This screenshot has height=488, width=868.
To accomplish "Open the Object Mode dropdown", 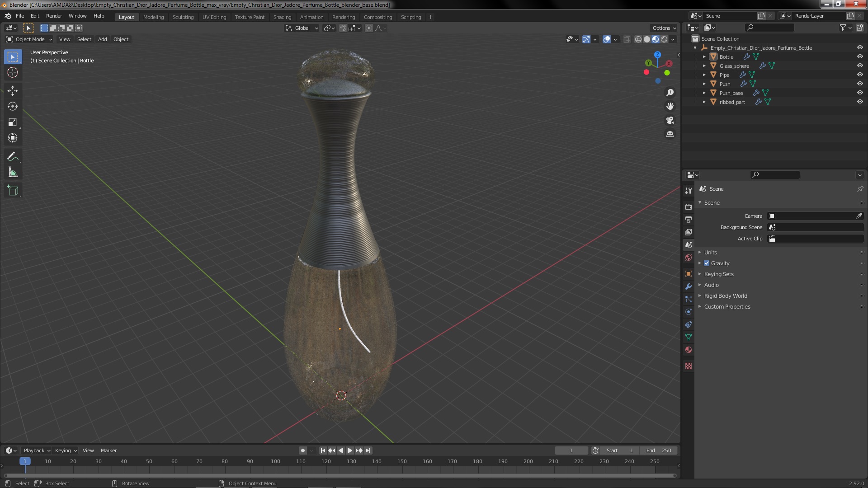I will tap(29, 39).
